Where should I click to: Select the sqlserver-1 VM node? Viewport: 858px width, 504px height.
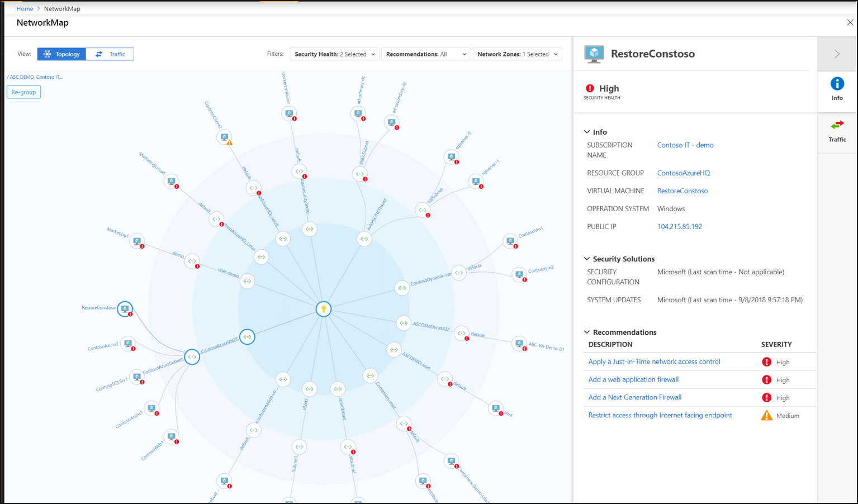click(476, 182)
